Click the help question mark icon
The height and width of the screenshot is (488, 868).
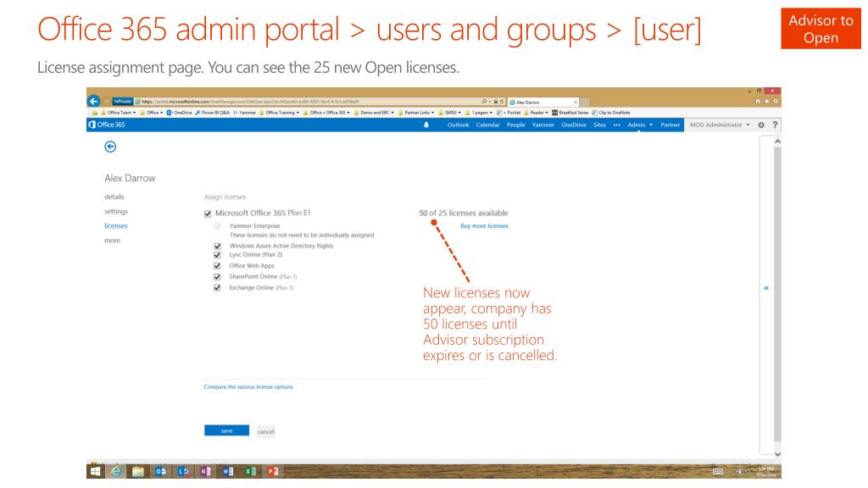coord(775,125)
